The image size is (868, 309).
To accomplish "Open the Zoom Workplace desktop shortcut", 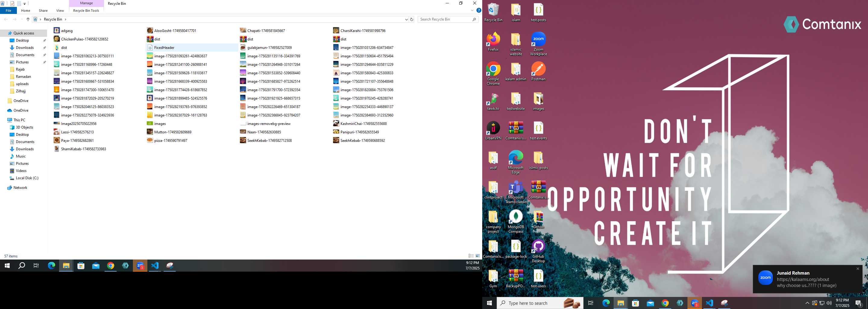I will (538, 44).
